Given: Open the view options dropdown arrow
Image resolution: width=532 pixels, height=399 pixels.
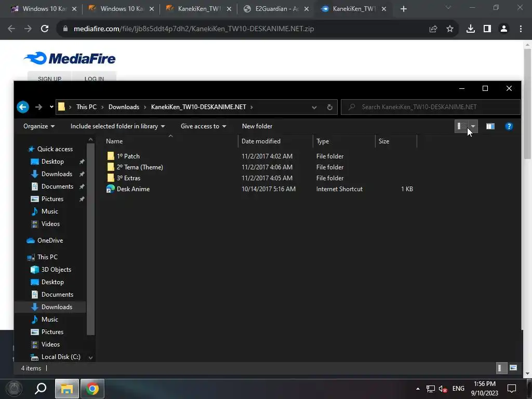Looking at the screenshot, I should pyautogui.click(x=473, y=126).
